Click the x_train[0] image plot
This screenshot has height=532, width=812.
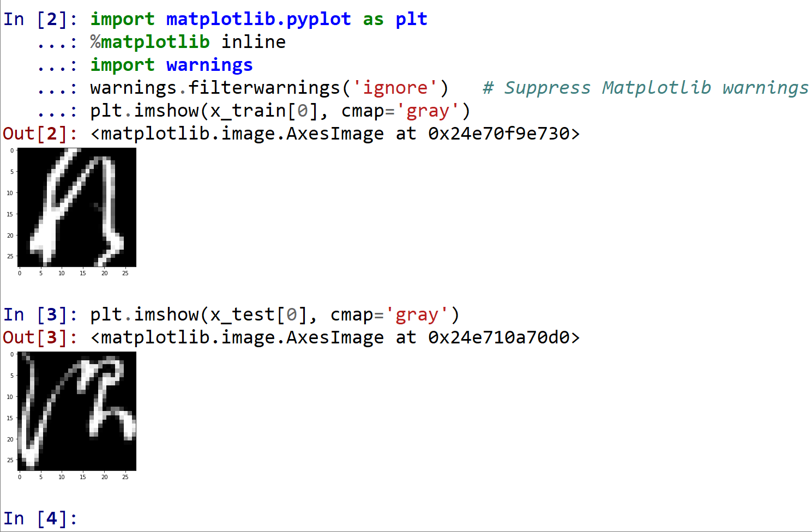click(x=77, y=207)
